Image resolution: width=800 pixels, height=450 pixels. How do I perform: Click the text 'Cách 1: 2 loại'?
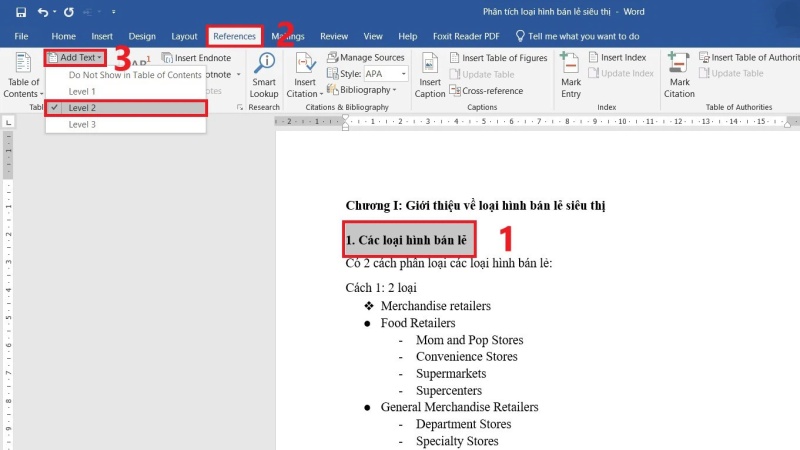point(381,287)
